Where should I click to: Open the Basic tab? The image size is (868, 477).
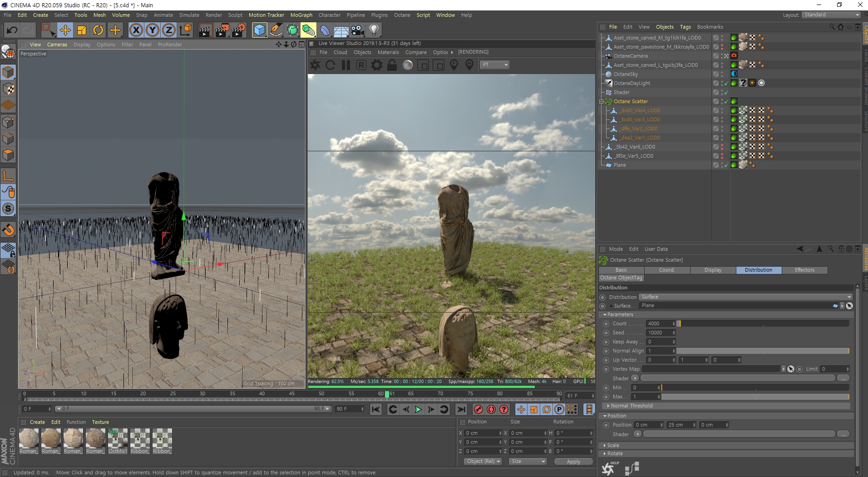coord(621,270)
